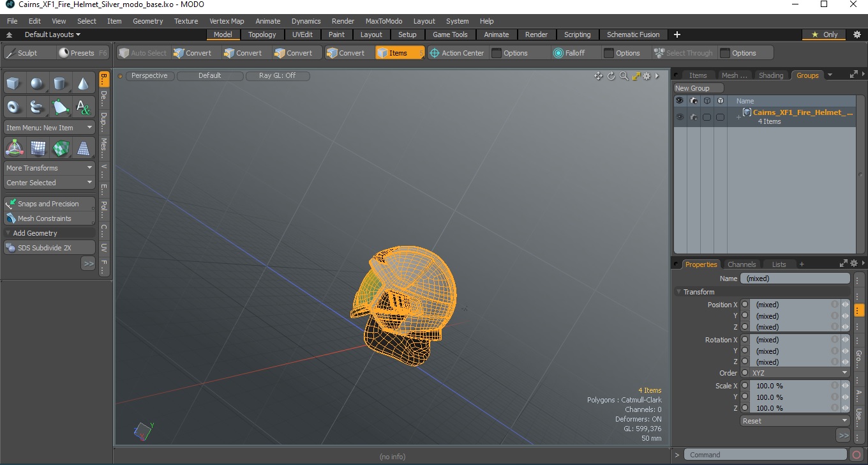Select the Text tool icon
The image size is (868, 465).
tap(83, 107)
